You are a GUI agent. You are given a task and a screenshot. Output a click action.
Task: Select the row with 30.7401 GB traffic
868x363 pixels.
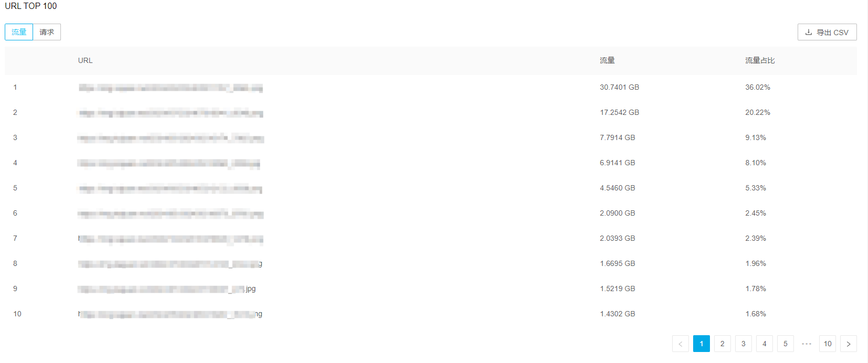point(431,88)
